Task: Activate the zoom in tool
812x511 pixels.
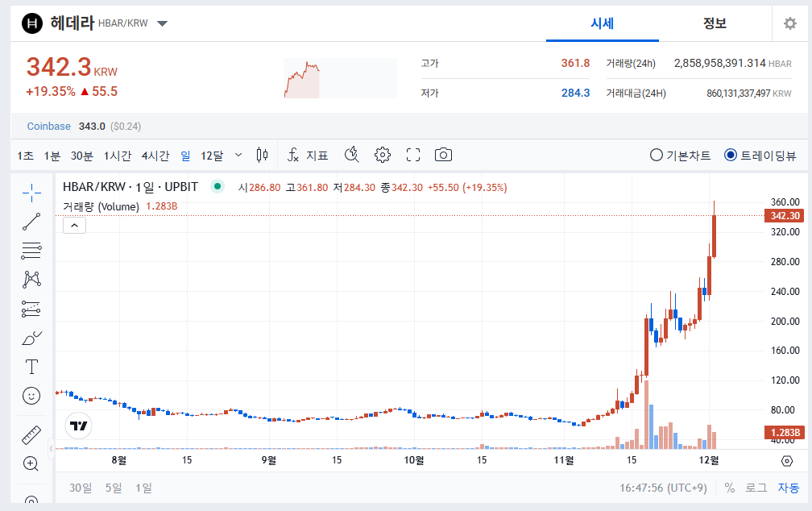Action: [31, 463]
